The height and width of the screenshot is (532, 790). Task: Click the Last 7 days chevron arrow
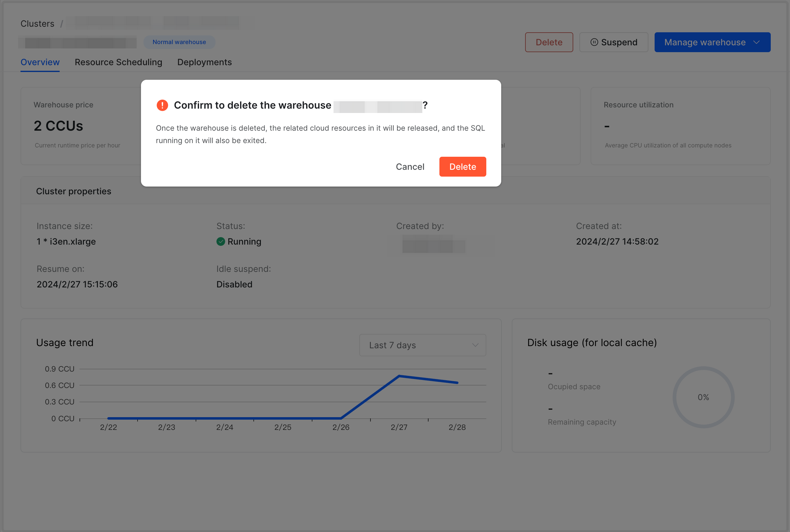(x=475, y=345)
